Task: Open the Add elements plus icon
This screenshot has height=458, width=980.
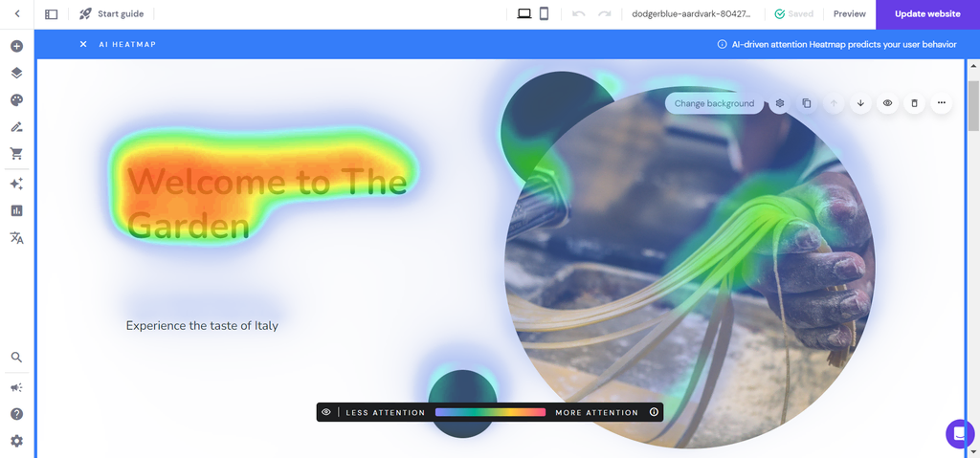Action: click(17, 46)
